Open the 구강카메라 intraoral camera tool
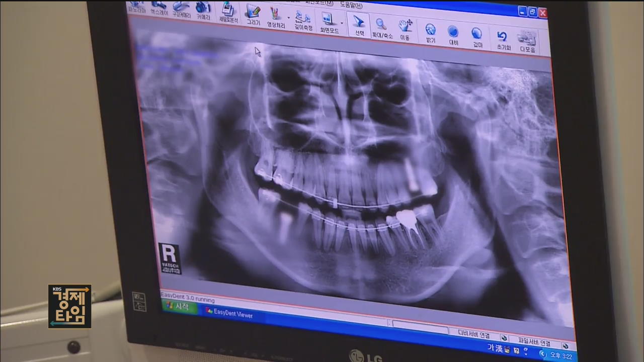Image resolution: width=644 pixels, height=362 pixels. coord(181,10)
